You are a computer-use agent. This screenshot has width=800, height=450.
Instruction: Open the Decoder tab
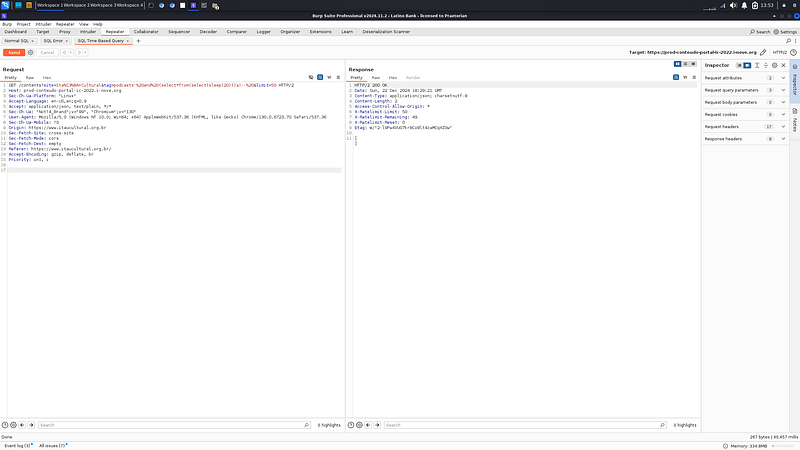click(208, 32)
